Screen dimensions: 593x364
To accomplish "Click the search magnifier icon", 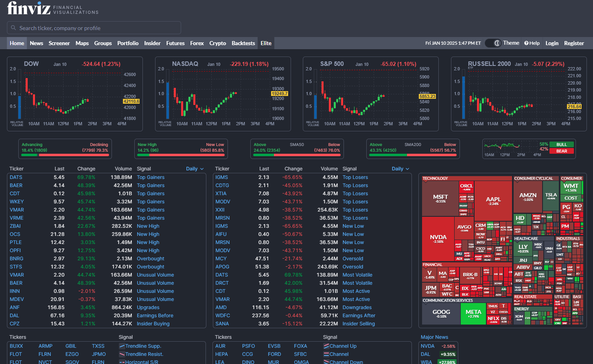I will 13,28.
